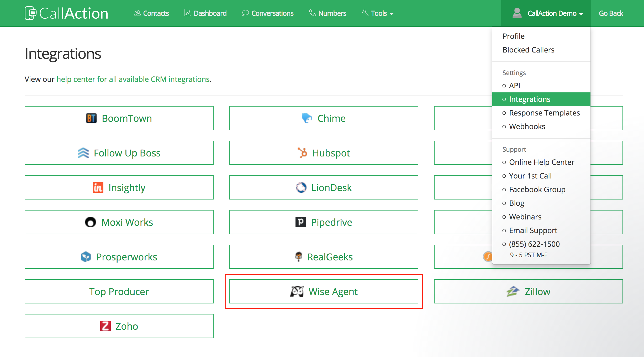The height and width of the screenshot is (357, 644).
Task: Select Your 1st Call menu item
Action: tap(541, 176)
